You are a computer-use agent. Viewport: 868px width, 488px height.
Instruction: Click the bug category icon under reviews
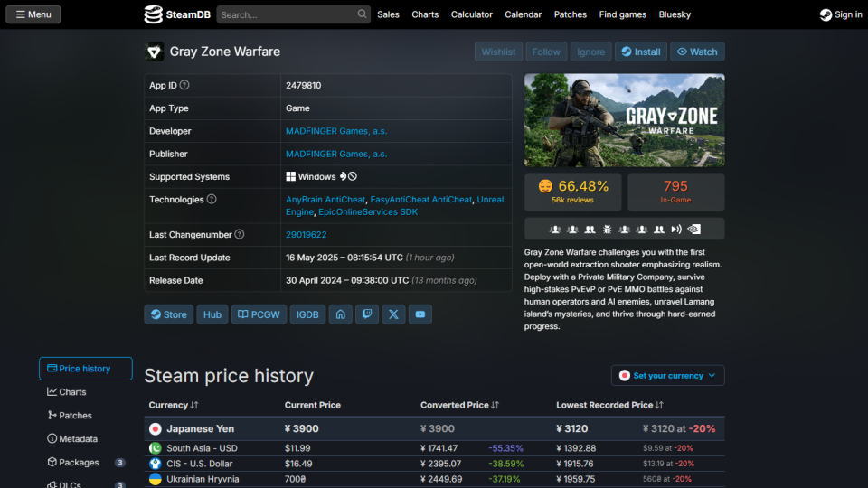[x=608, y=229]
